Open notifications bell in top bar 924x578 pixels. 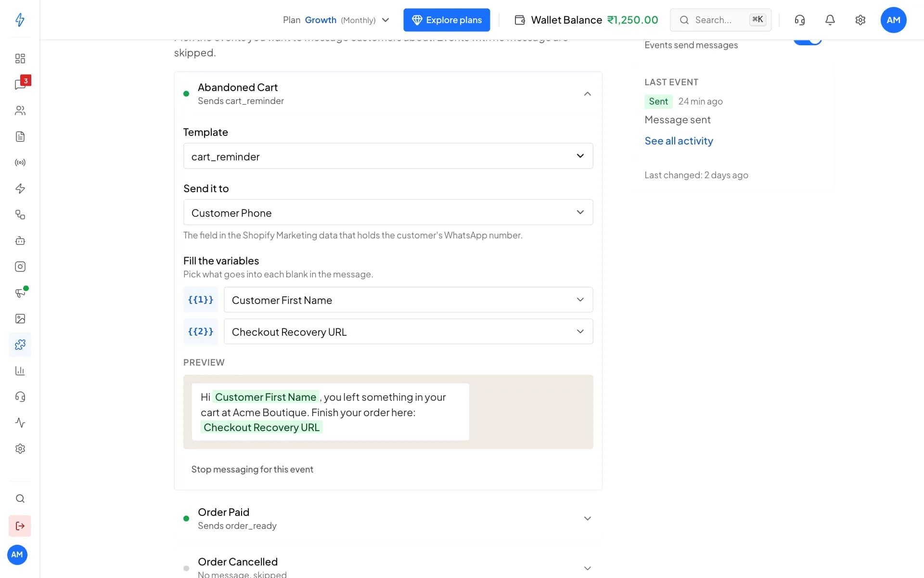click(x=830, y=20)
